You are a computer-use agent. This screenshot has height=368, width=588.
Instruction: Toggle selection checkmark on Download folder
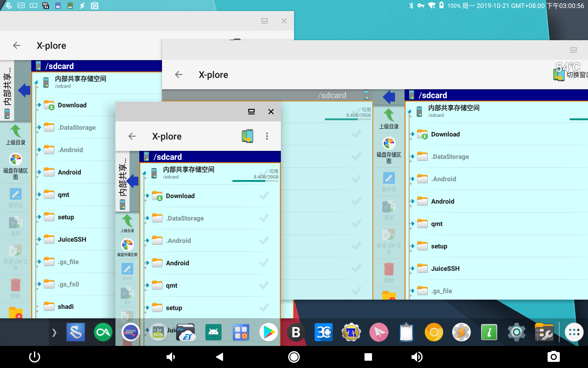point(264,196)
